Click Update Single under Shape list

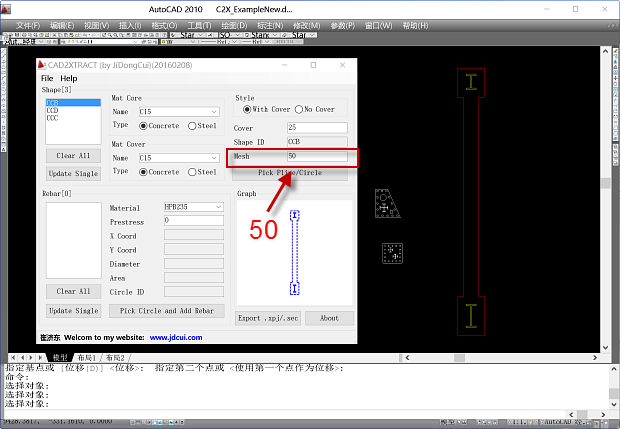tap(73, 174)
